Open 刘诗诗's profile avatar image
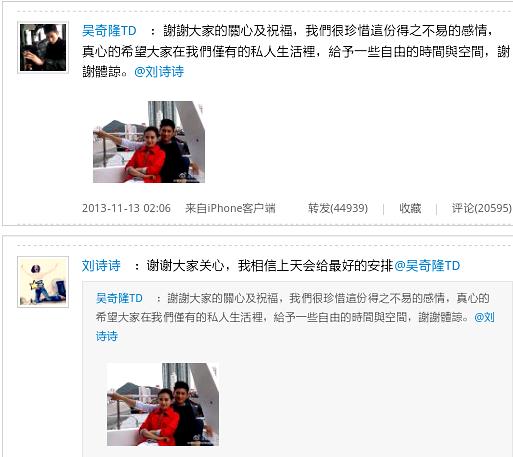The width and height of the screenshot is (513, 457). [43, 282]
